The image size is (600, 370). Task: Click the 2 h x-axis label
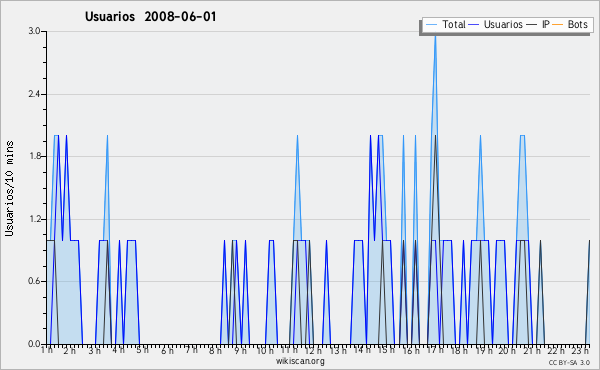[x=70, y=350]
